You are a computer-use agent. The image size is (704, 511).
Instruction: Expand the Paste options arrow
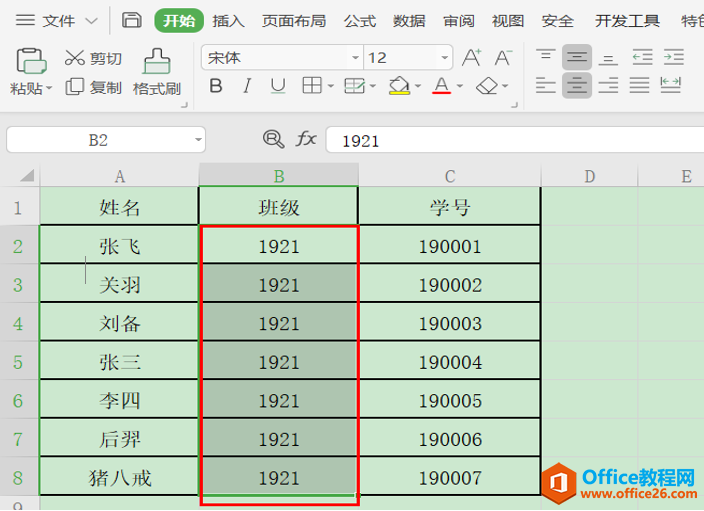point(48,88)
